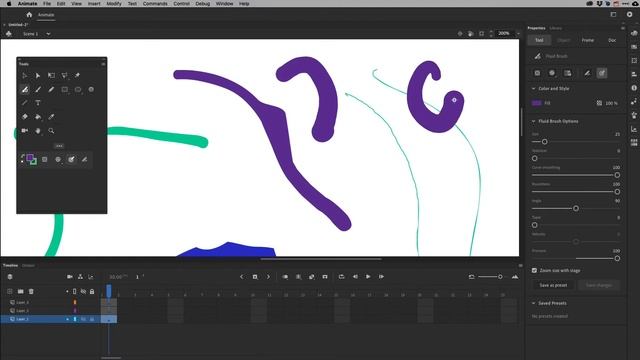Open the Commands menu
640x360 pixels.
(155, 4)
